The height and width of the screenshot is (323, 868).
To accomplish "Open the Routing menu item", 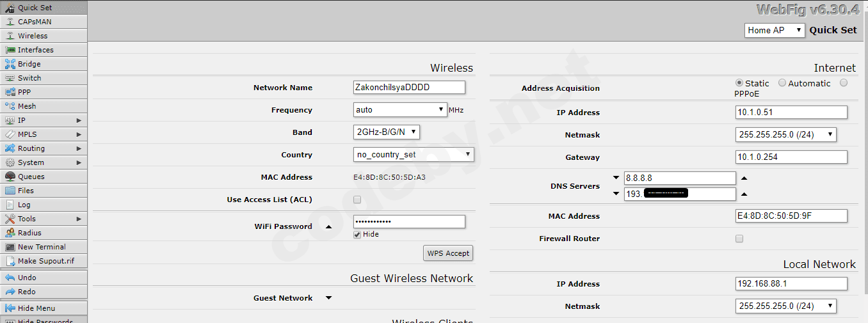I will click(x=44, y=148).
